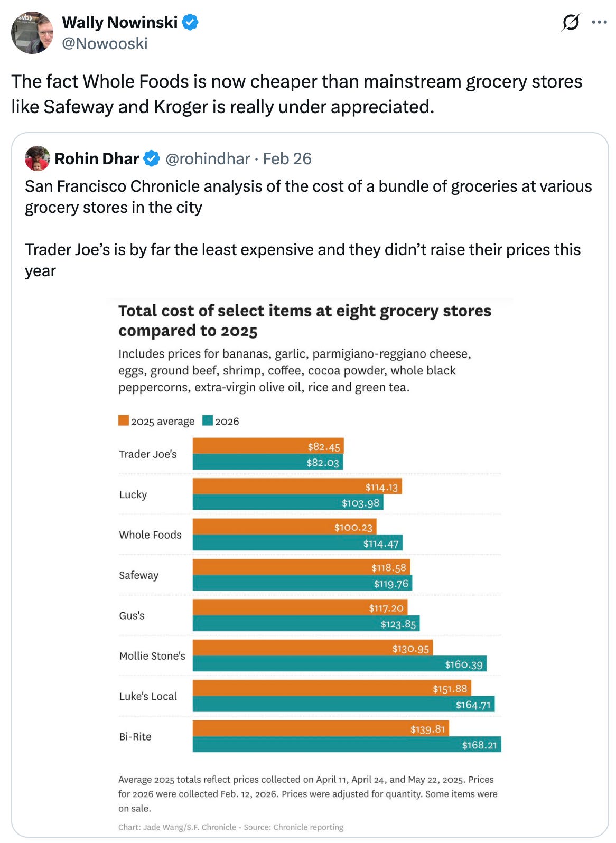This screenshot has width=616, height=843.
Task: Click the @Nowooski username
Action: [104, 44]
